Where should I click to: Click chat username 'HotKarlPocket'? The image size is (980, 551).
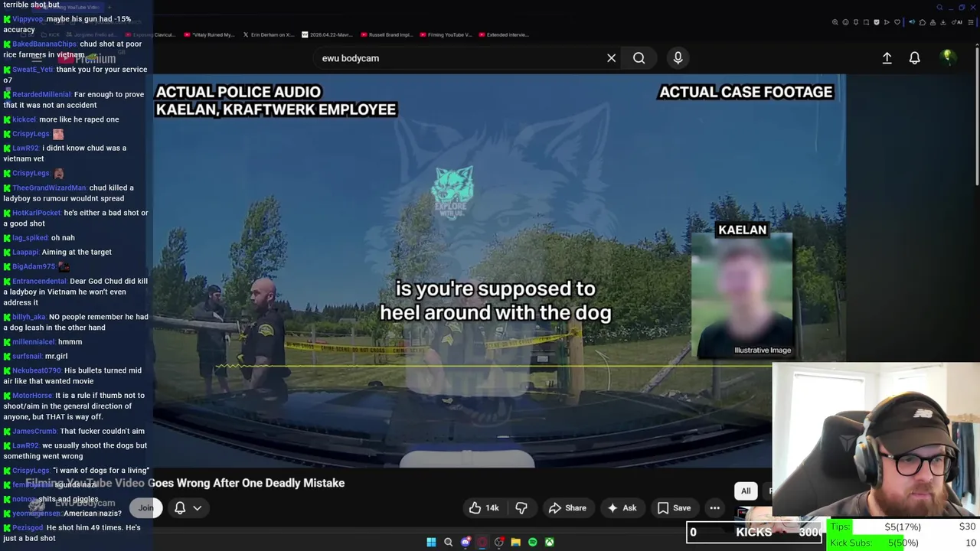click(x=37, y=213)
